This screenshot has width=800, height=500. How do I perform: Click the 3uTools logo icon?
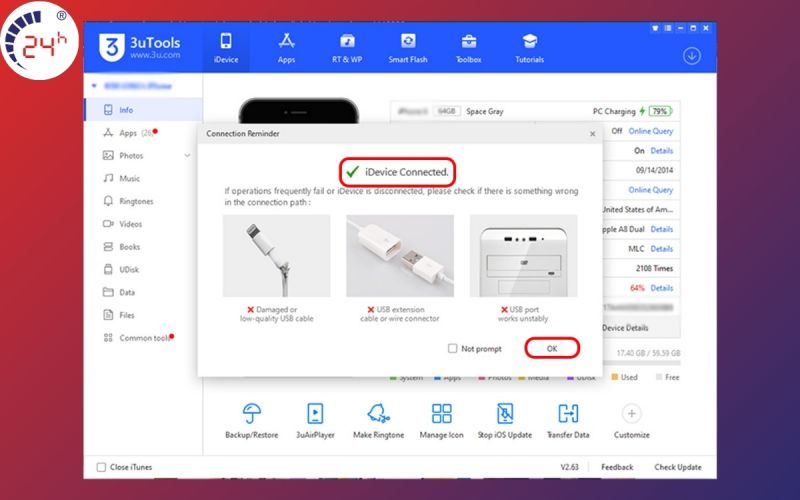coord(112,47)
